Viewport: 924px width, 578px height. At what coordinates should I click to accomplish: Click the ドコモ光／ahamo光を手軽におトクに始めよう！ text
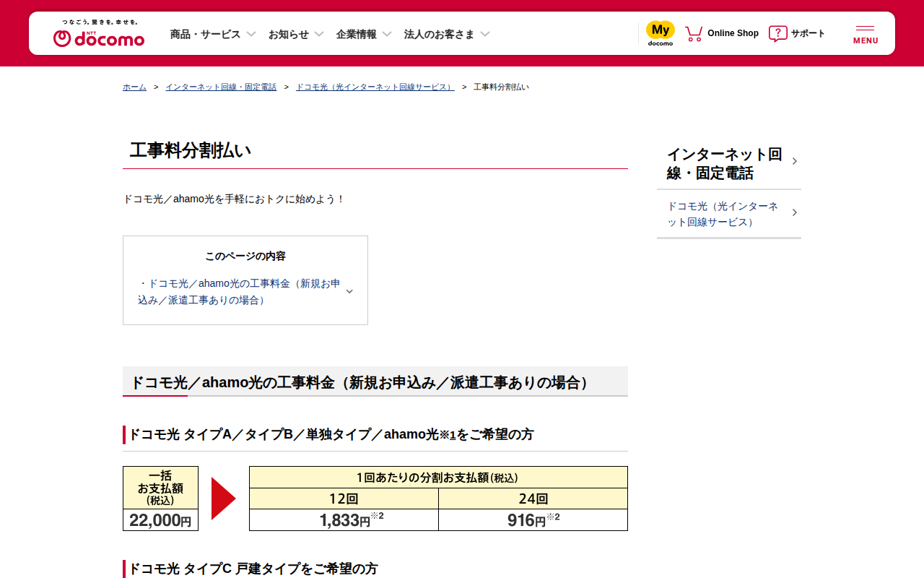235,199
